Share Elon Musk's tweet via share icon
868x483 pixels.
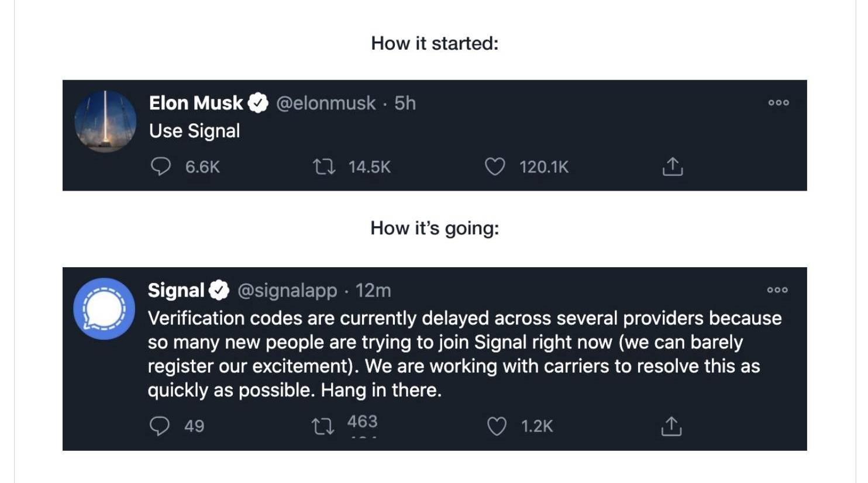click(673, 167)
